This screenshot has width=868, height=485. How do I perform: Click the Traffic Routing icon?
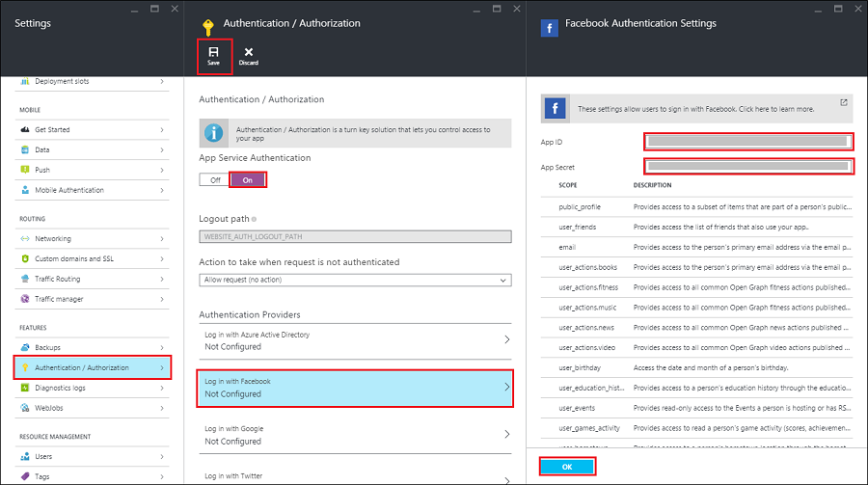[x=25, y=279]
